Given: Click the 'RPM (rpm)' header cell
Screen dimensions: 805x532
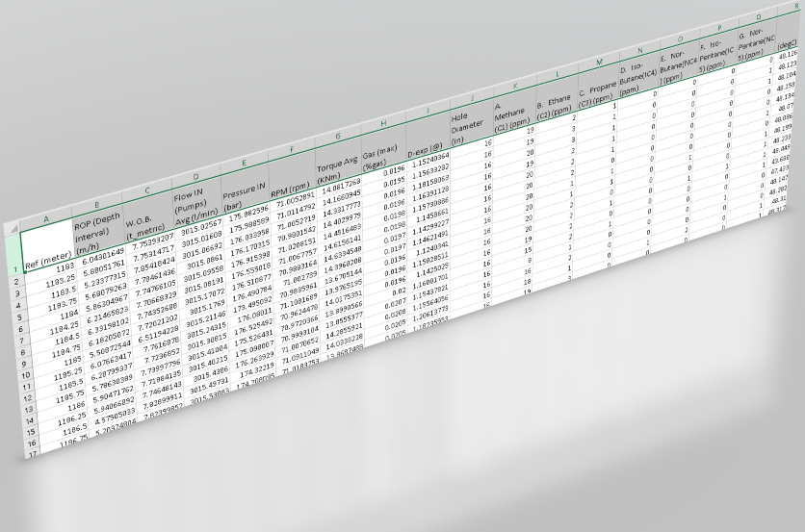Looking at the screenshot, I should [x=292, y=177].
